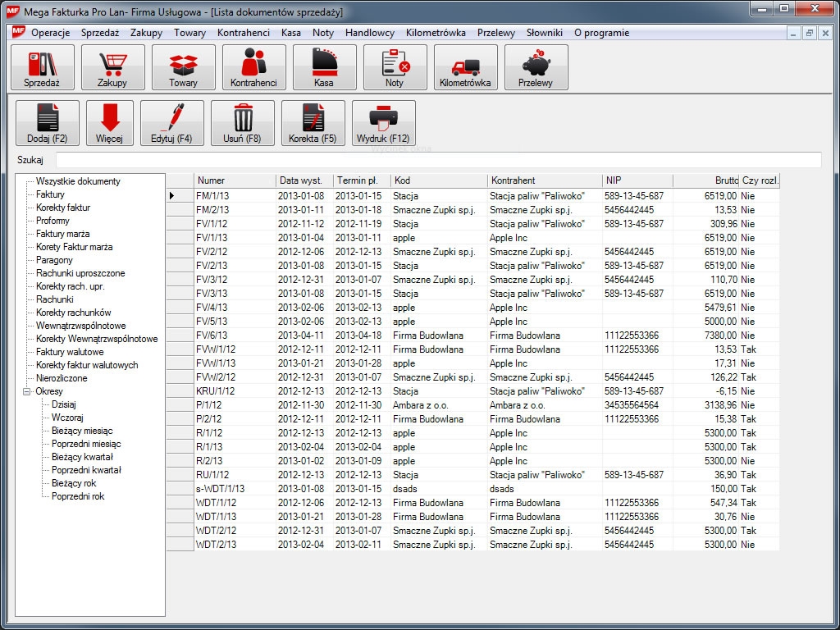Click the Dodaj (F2) button
This screenshot has width=840, height=630.
(48, 123)
